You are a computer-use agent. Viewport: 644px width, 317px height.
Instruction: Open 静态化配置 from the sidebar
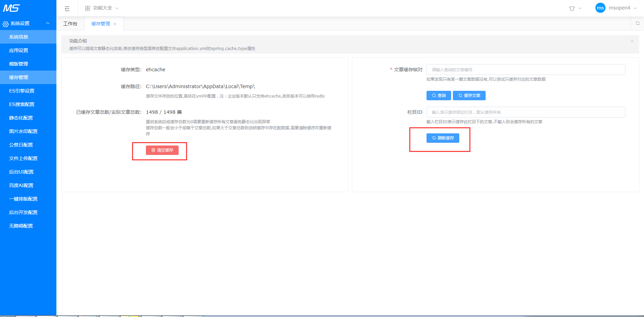pyautogui.click(x=21, y=117)
